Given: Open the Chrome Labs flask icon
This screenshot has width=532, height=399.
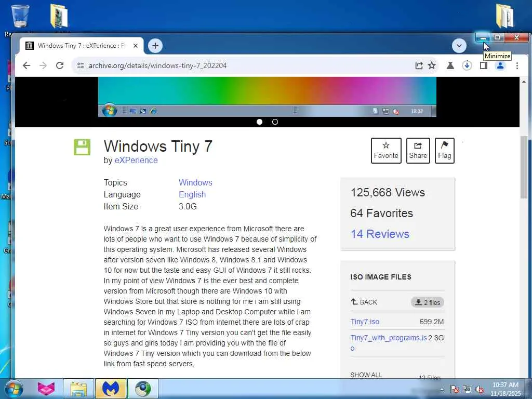Looking at the screenshot, I should point(450,65).
